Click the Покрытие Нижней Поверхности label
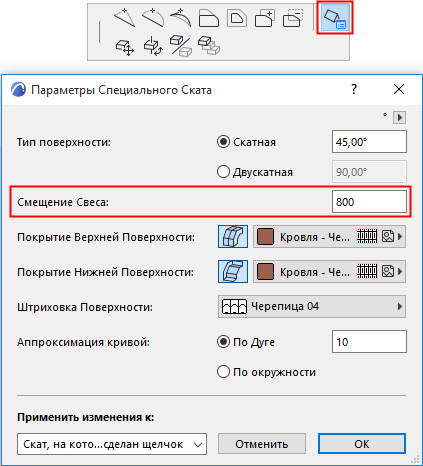 tap(105, 272)
